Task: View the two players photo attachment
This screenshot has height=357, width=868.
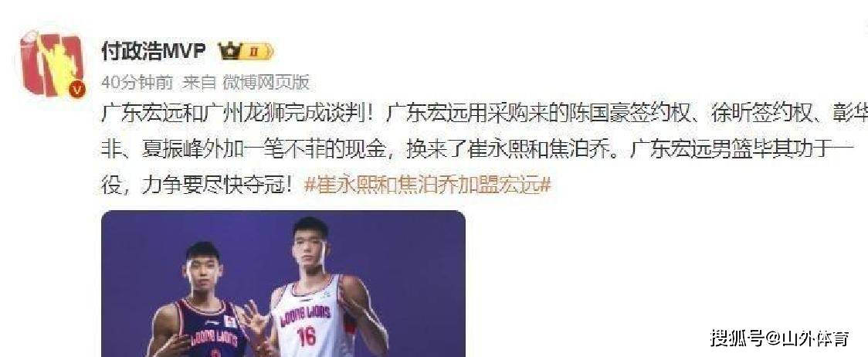Action: click(x=283, y=284)
